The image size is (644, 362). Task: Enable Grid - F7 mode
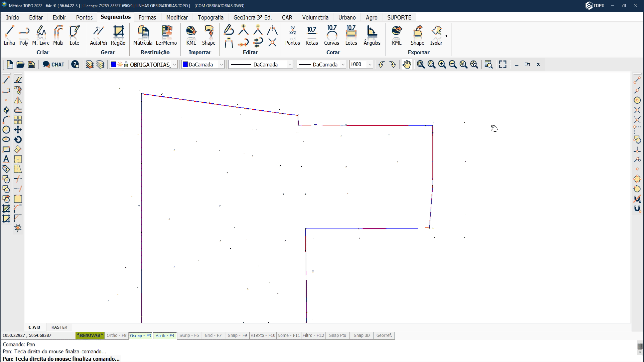coord(213,335)
